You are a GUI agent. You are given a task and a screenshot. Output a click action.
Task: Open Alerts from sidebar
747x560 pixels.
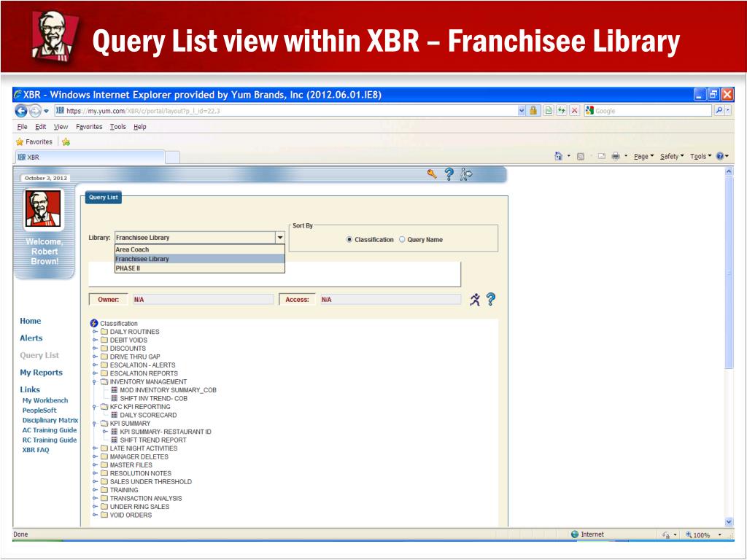tap(31, 338)
